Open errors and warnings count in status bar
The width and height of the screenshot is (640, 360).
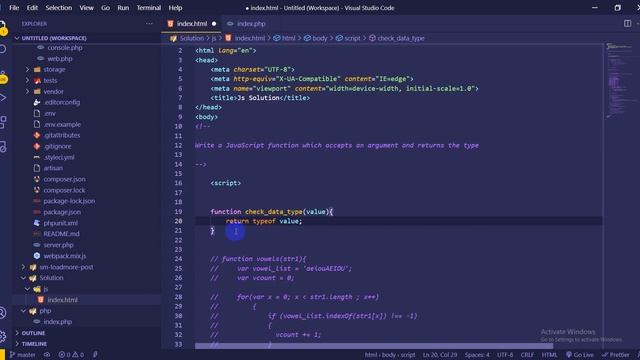(71, 355)
